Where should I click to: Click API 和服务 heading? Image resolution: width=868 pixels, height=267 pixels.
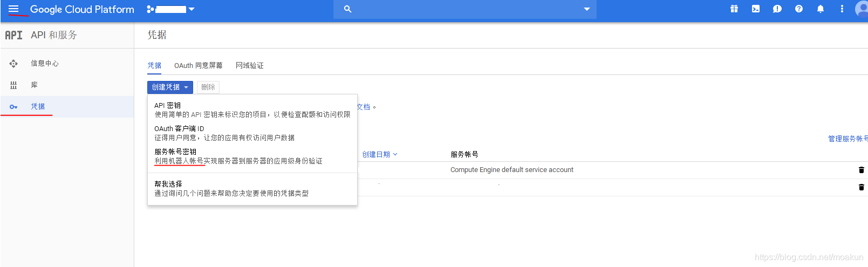pyautogui.click(x=54, y=35)
